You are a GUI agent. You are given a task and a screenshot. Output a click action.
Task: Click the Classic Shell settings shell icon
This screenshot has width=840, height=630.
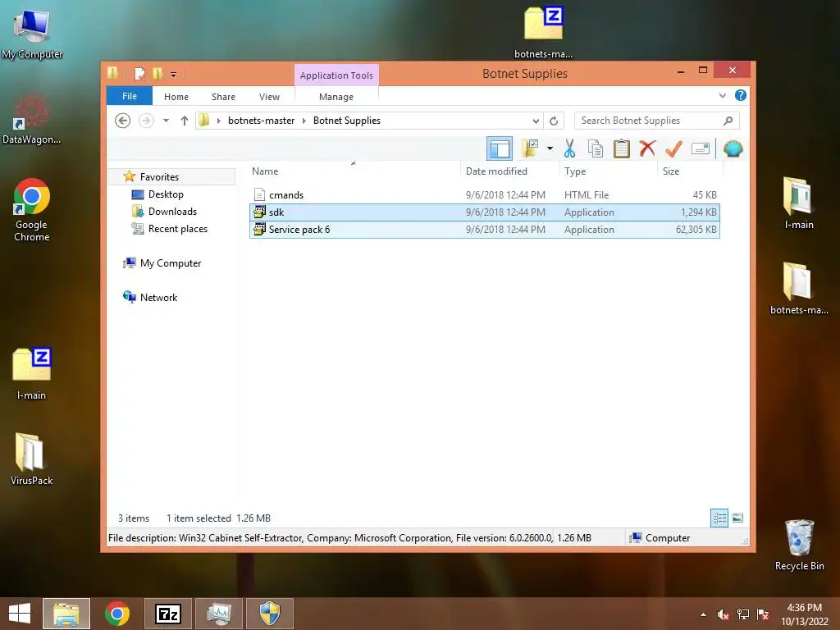733,148
